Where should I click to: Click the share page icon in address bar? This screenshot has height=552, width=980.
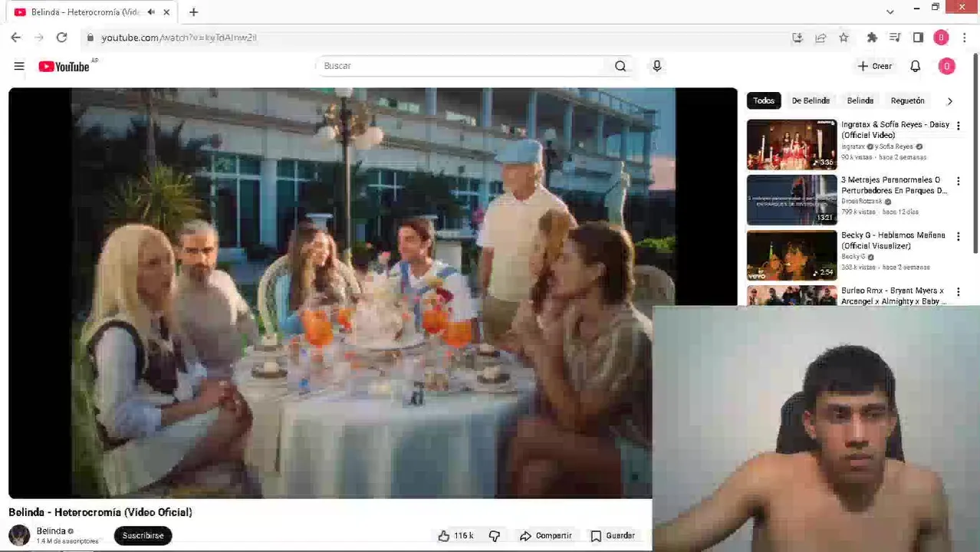[x=821, y=38]
